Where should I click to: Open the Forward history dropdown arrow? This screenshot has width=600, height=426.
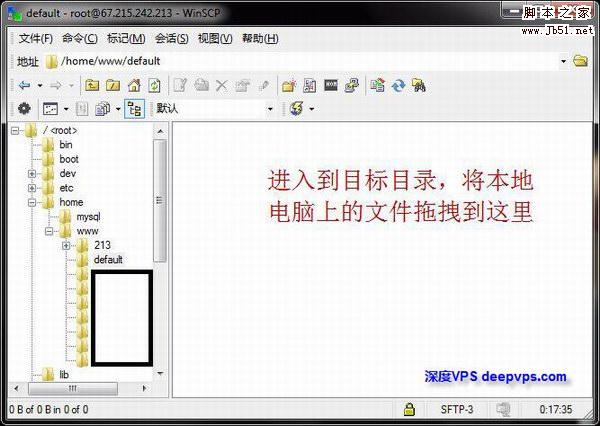pyautogui.click(x=71, y=85)
